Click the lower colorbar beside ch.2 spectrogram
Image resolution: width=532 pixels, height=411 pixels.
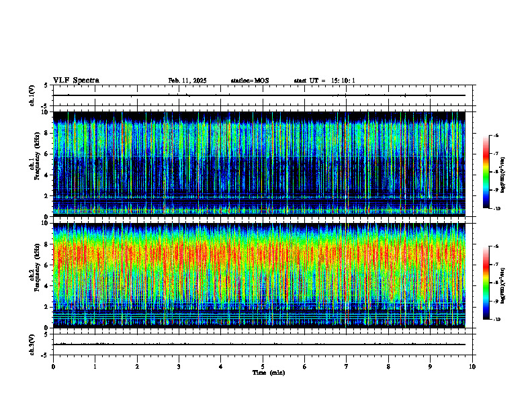tap(486, 283)
